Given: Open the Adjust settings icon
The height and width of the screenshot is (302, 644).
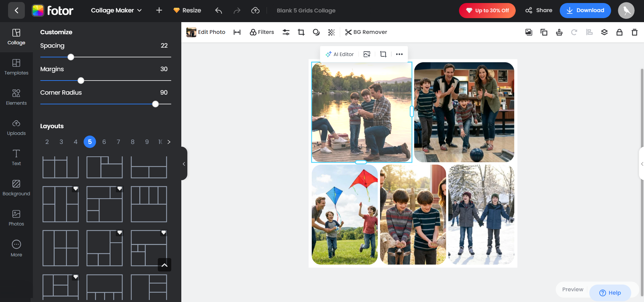Looking at the screenshot, I should pyautogui.click(x=286, y=32).
